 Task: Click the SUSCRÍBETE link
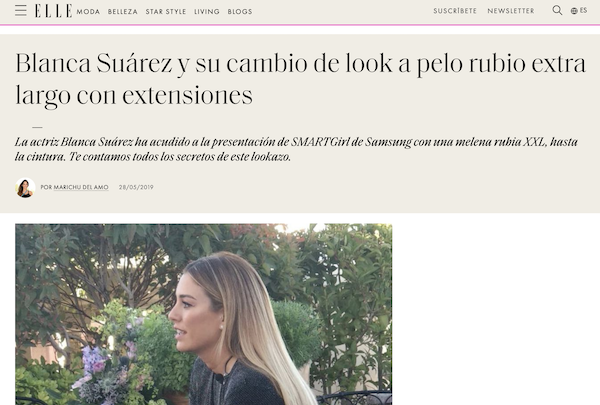click(x=455, y=11)
